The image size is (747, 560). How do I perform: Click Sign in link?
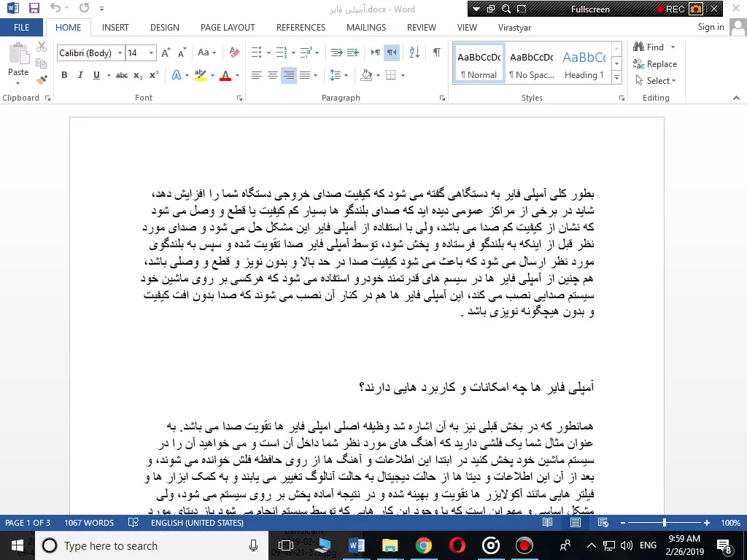(711, 28)
